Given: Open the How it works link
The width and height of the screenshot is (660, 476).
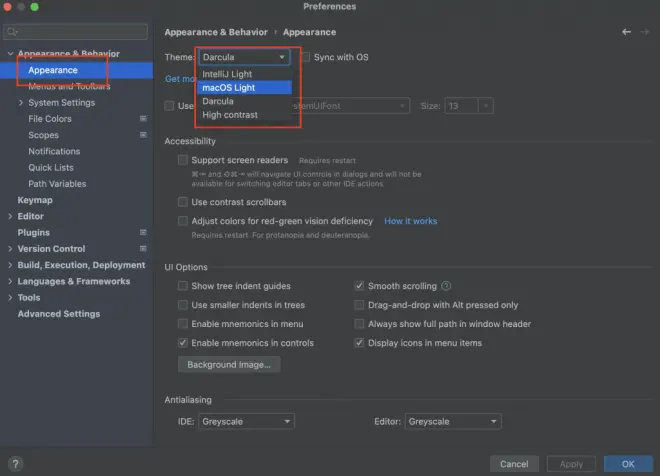Looking at the screenshot, I should click(x=410, y=221).
